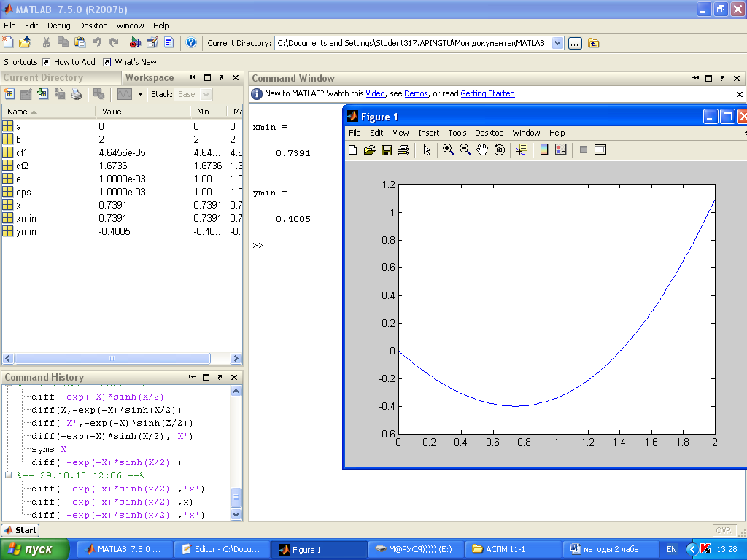The height and width of the screenshot is (560, 747).
Task: Click Hide Plot Tools icon in Figure 1
Action: point(583,150)
